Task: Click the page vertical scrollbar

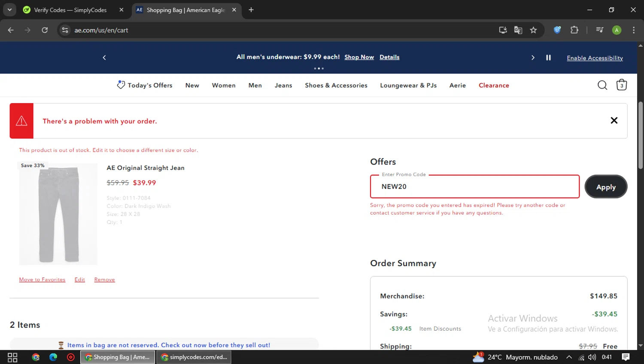Action: tap(641, 135)
